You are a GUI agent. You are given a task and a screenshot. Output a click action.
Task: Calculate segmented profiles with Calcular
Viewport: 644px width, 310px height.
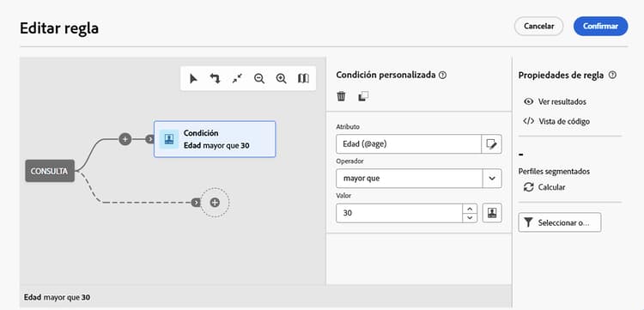point(544,187)
